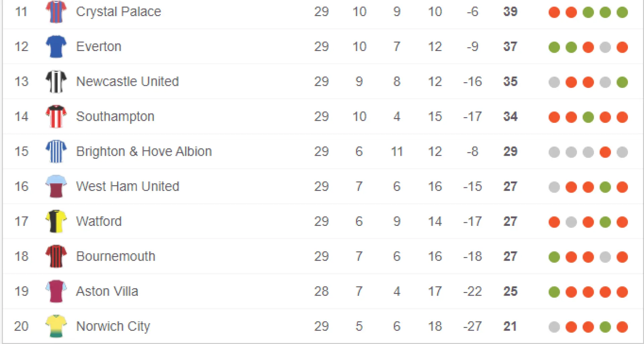
Task: Click Norwich City's grey draw form dot
Action: pos(554,327)
